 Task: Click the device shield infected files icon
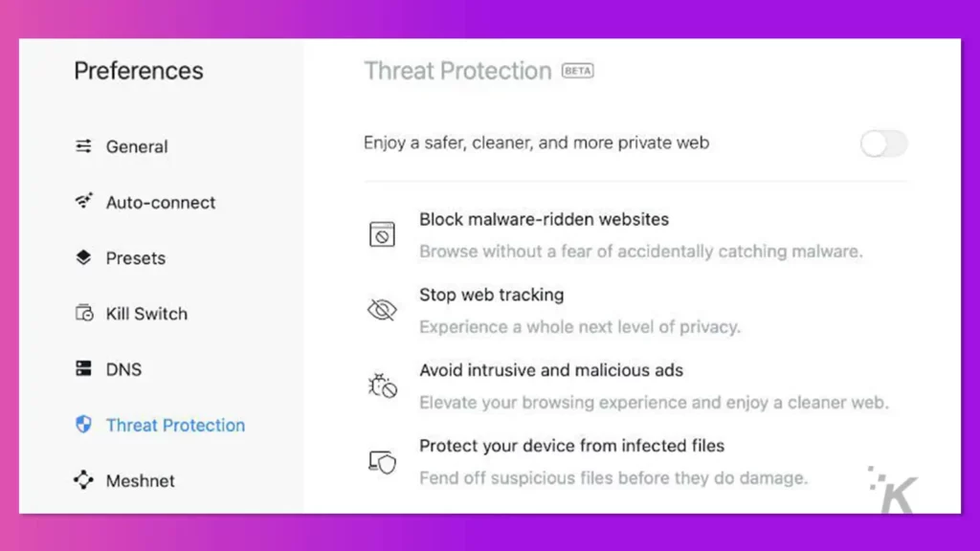(382, 462)
